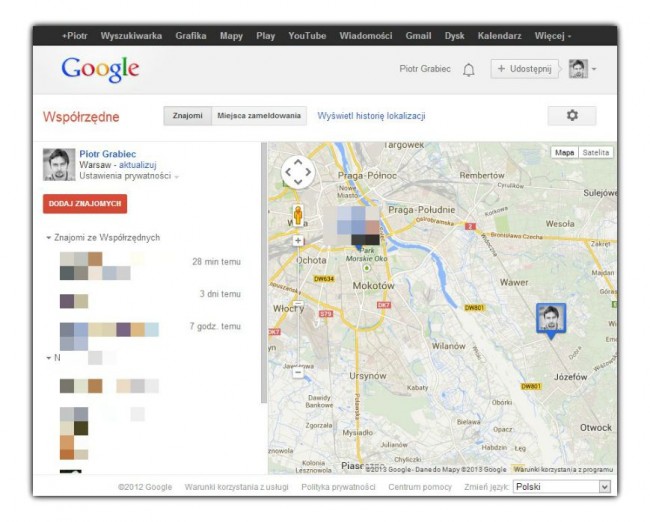Open Wyszukiwarka in the top bar
The height and width of the screenshot is (522, 650).
pos(131,36)
